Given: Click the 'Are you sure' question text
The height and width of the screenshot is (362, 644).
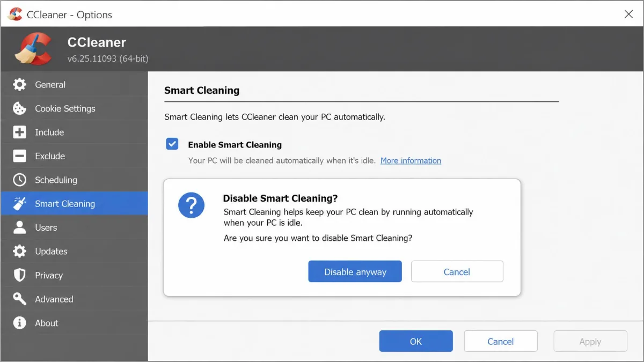Looking at the screenshot, I should [x=318, y=238].
